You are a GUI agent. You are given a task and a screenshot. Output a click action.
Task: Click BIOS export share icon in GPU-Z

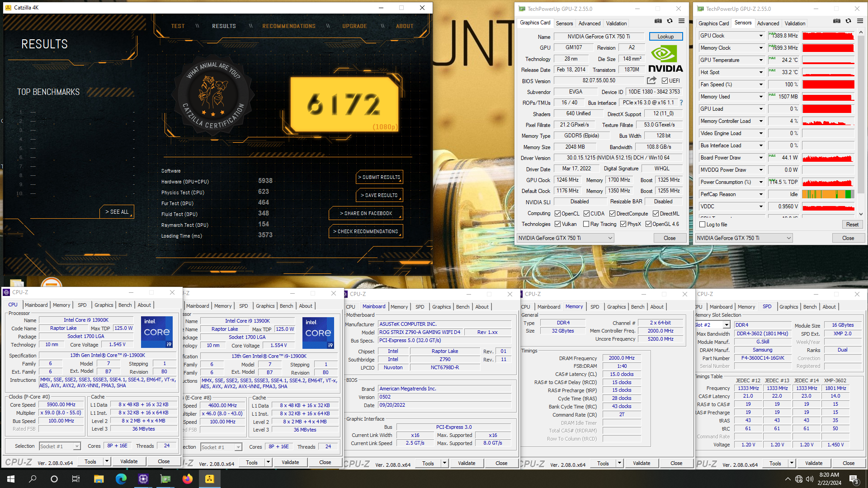coord(651,80)
